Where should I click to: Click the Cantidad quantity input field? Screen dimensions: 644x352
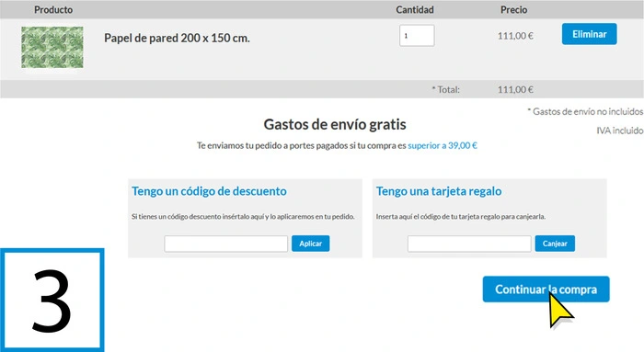(417, 36)
